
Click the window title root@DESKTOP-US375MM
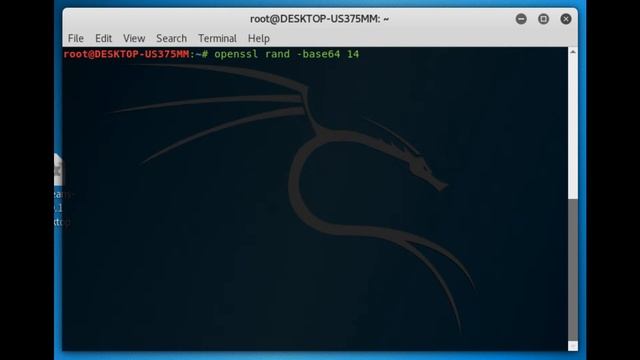(x=319, y=19)
